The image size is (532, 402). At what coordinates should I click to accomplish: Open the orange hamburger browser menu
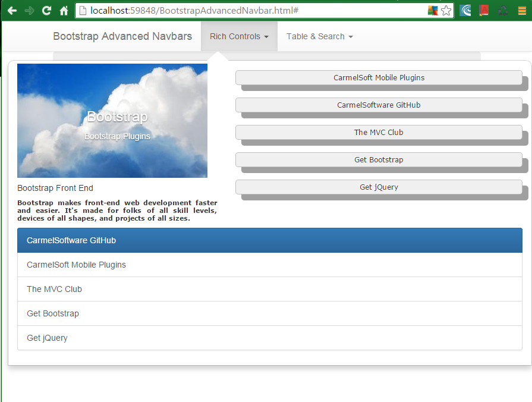(521, 10)
